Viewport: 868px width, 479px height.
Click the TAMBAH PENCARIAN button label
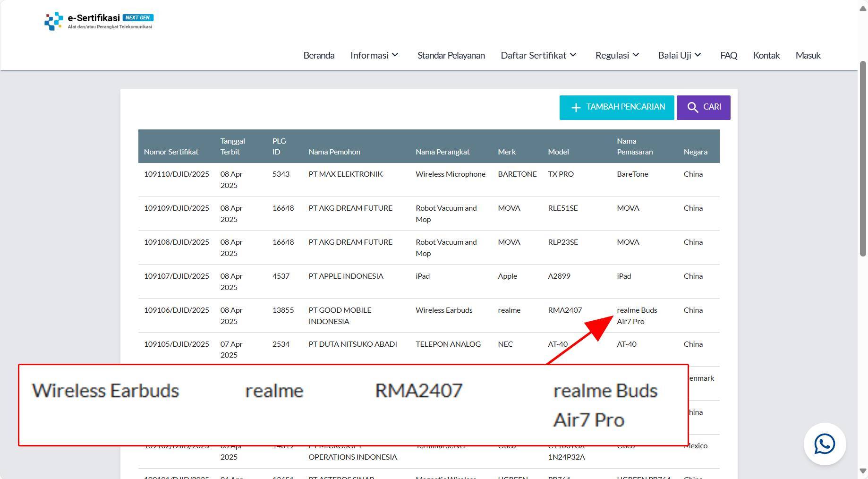tap(626, 107)
